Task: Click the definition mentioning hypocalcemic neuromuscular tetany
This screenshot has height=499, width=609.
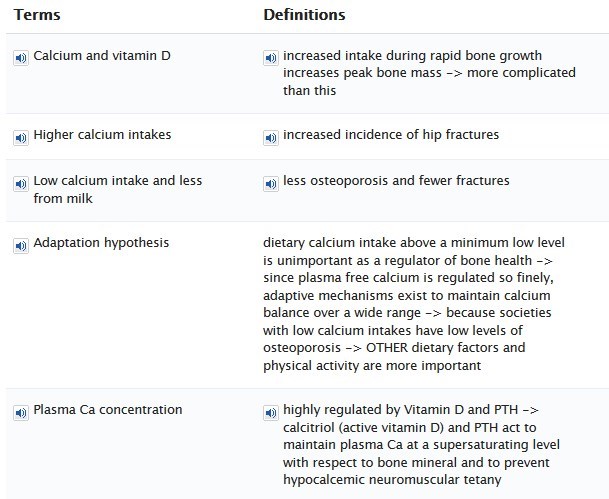Action: click(x=421, y=445)
